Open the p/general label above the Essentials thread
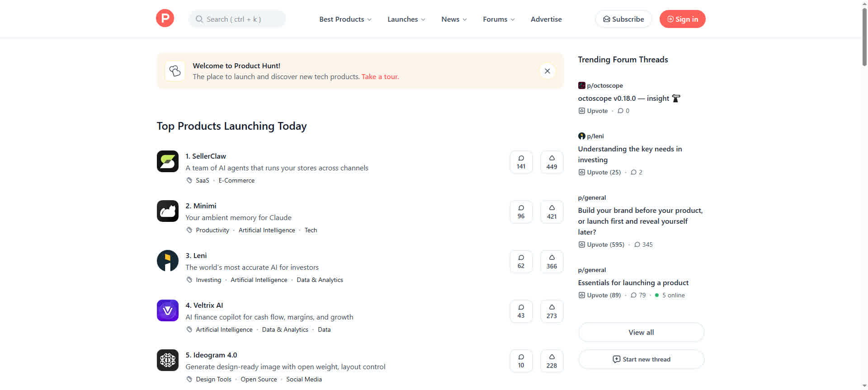 [x=592, y=270]
